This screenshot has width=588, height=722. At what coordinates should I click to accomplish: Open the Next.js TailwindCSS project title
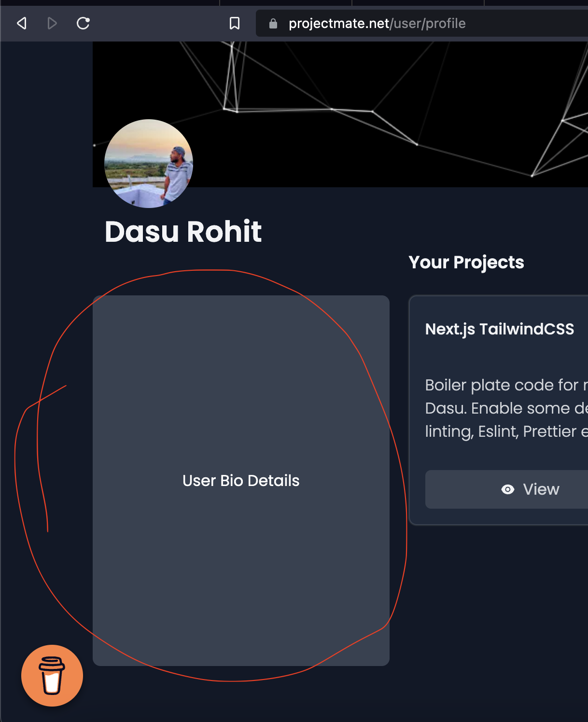499,329
